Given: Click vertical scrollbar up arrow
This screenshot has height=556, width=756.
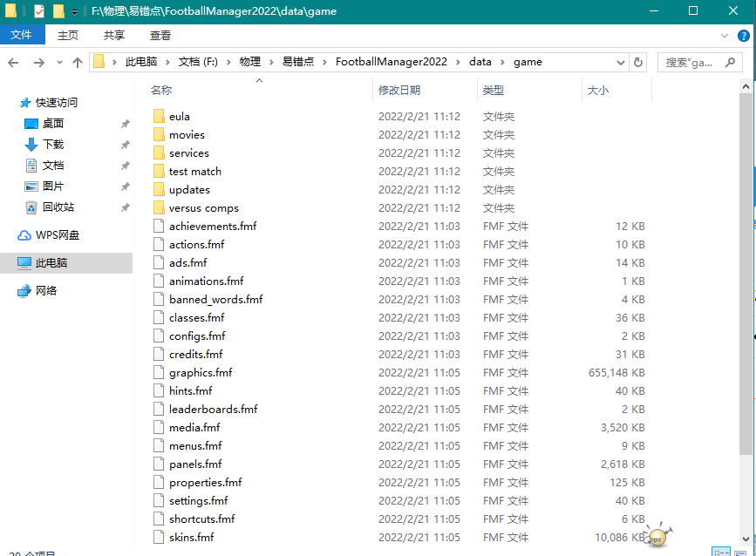Looking at the screenshot, I should pyautogui.click(x=746, y=87).
